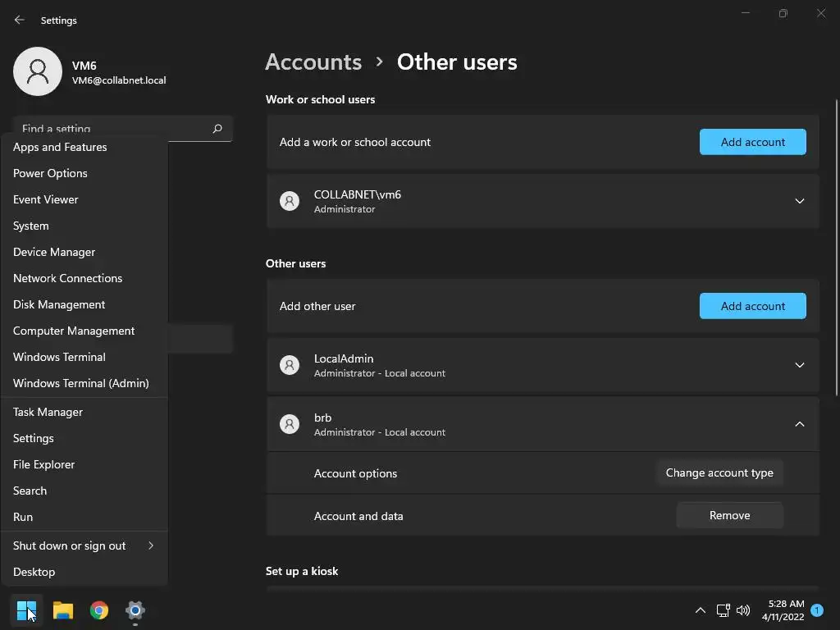
Task: Show hidden system tray icons
Action: [x=700, y=610]
